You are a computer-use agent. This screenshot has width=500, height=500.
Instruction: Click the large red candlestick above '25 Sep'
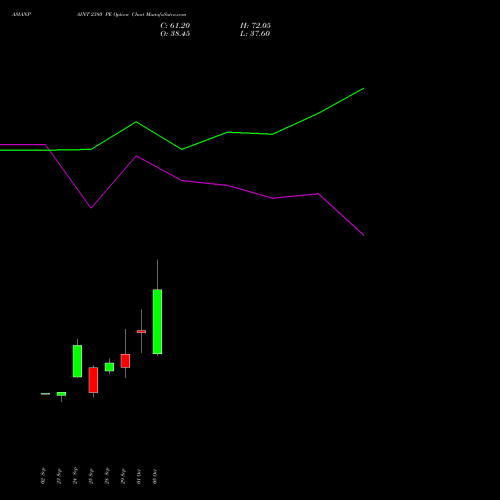[93, 380]
